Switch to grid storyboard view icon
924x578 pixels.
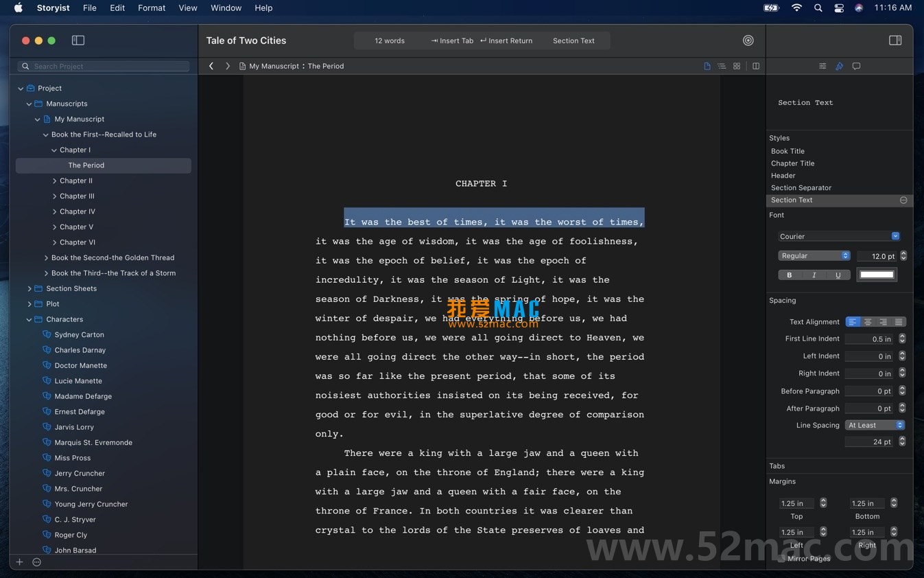[737, 67]
